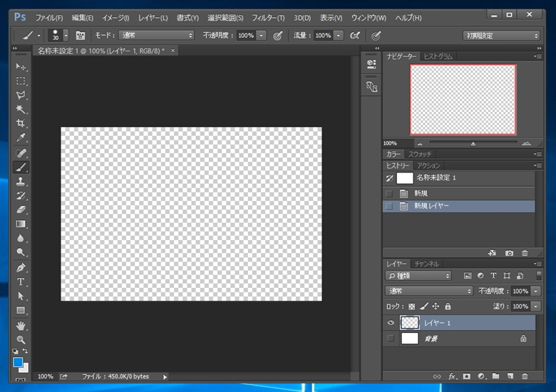Select the Type tool
Viewport: 556px width, 392px height.
coord(21,282)
